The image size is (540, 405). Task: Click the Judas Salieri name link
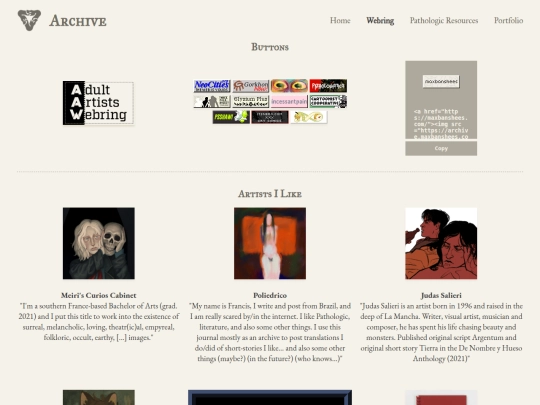tap(441, 295)
